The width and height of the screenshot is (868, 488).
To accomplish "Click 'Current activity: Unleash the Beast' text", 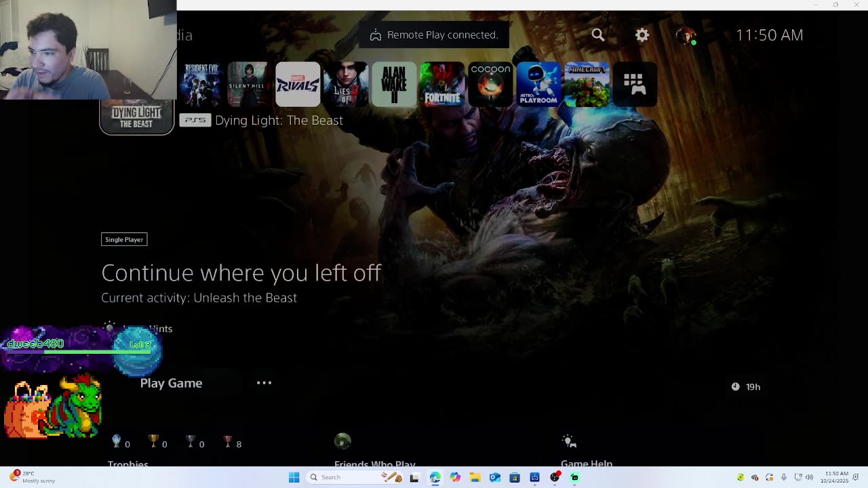I will pos(199,298).
